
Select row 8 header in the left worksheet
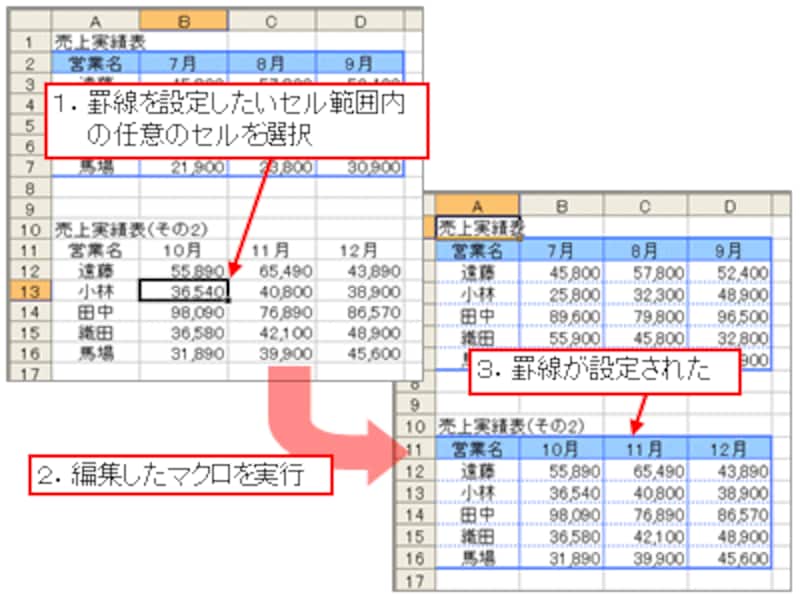pyautogui.click(x=30, y=188)
